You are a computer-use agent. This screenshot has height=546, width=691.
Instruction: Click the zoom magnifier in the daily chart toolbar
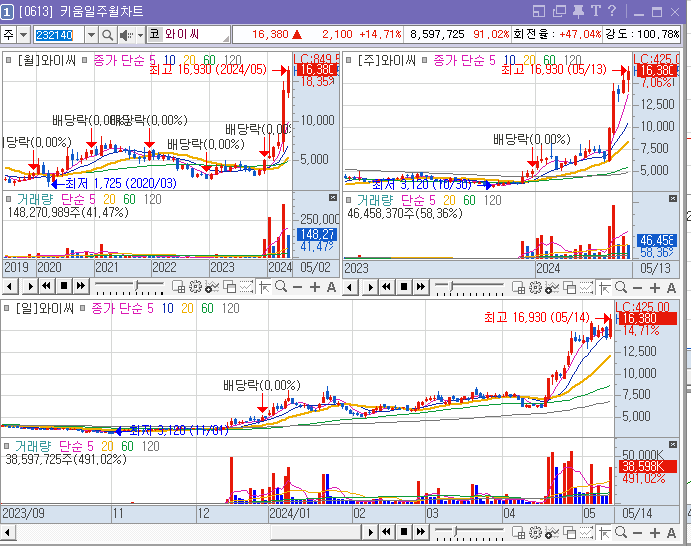coord(621,533)
